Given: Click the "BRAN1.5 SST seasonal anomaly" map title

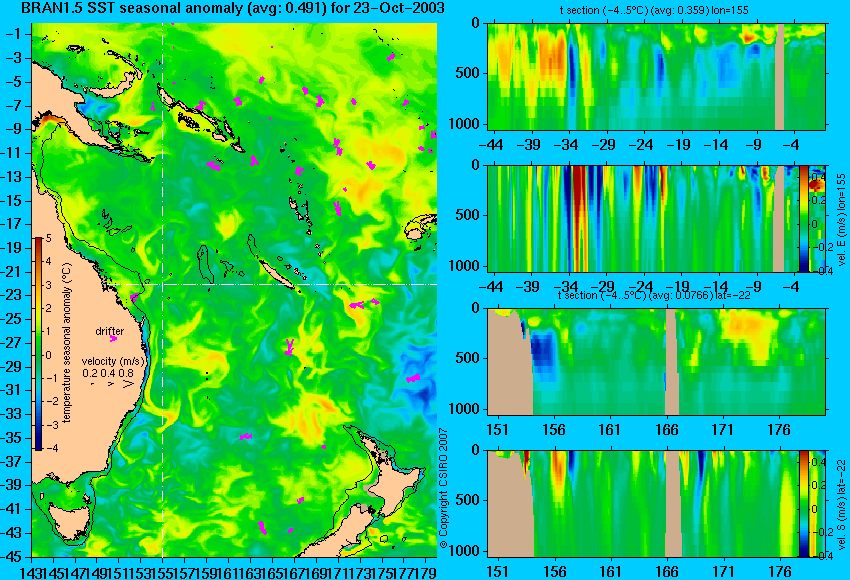Looking at the screenshot, I should 232,8.
